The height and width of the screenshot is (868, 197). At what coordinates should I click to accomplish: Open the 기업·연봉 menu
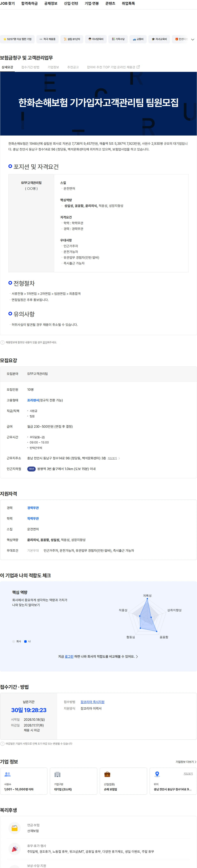tap(92, 3)
